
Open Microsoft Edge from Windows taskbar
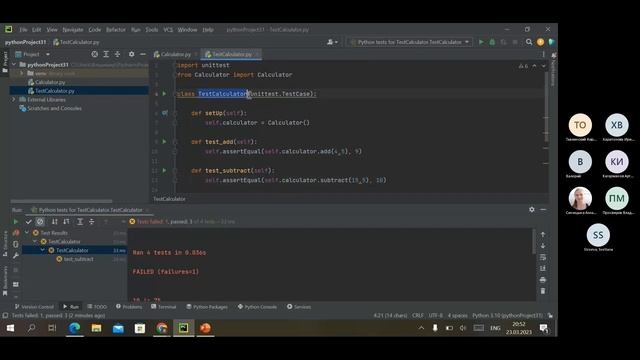(x=74, y=328)
